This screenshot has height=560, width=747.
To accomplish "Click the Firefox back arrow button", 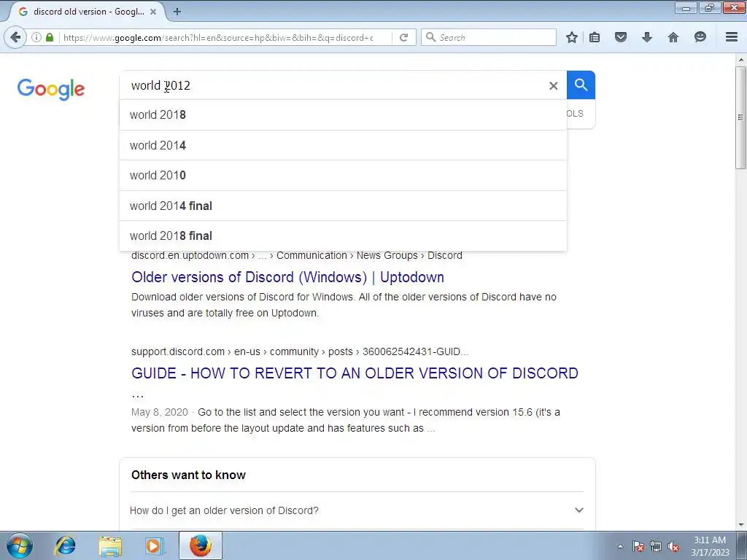I will tap(16, 37).
